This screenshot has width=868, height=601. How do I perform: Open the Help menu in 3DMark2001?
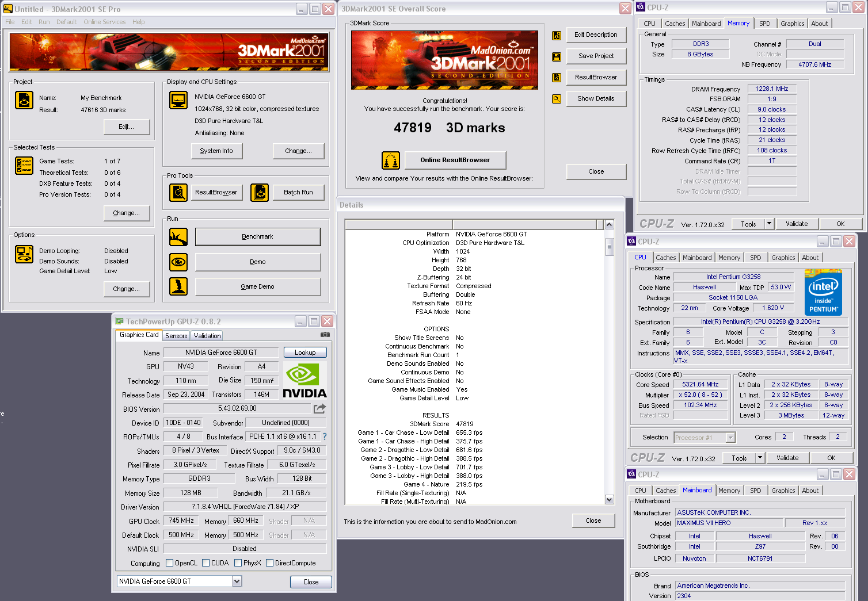[x=138, y=22]
